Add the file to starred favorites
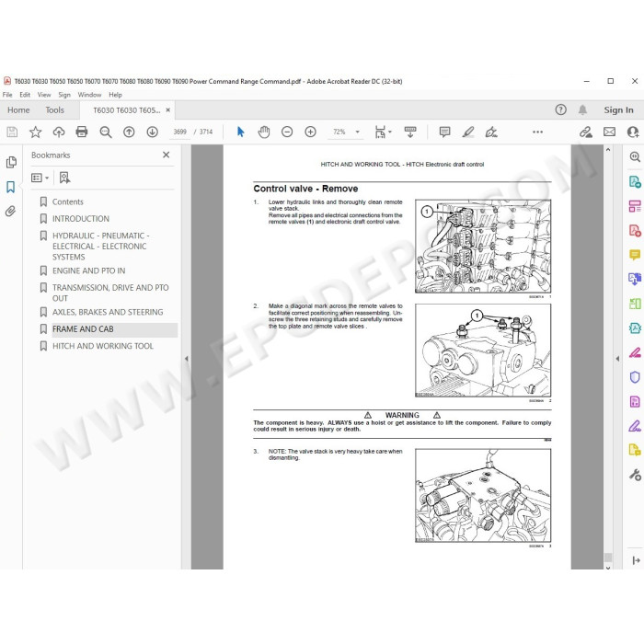Viewport: 644px width, 644px height. pos(35,132)
